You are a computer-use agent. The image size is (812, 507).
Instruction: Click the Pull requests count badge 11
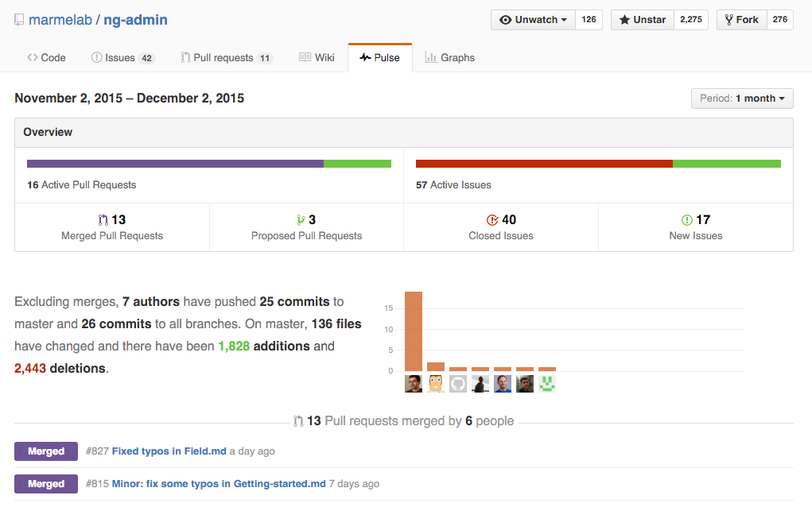pyautogui.click(x=265, y=58)
